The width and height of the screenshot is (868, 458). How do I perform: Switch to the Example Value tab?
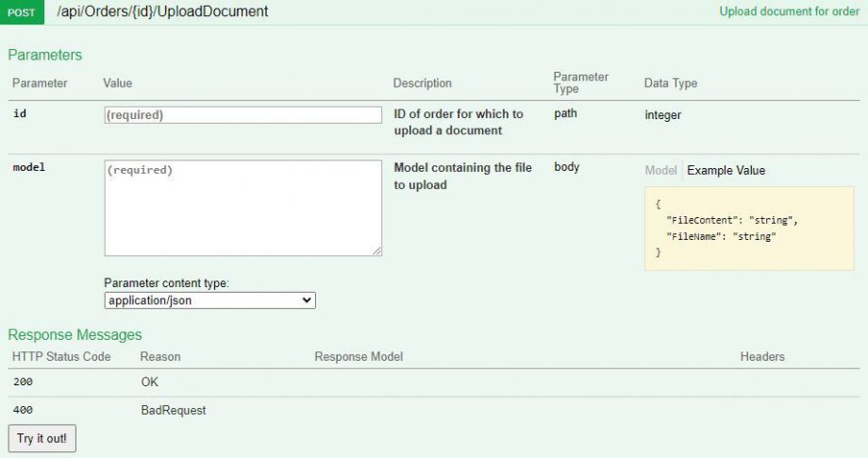(x=726, y=170)
